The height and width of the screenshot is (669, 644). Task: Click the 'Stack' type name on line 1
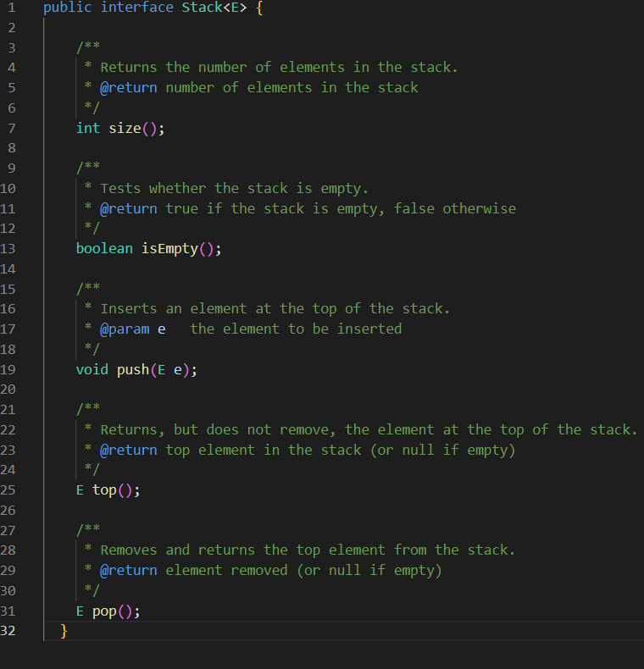pos(202,8)
